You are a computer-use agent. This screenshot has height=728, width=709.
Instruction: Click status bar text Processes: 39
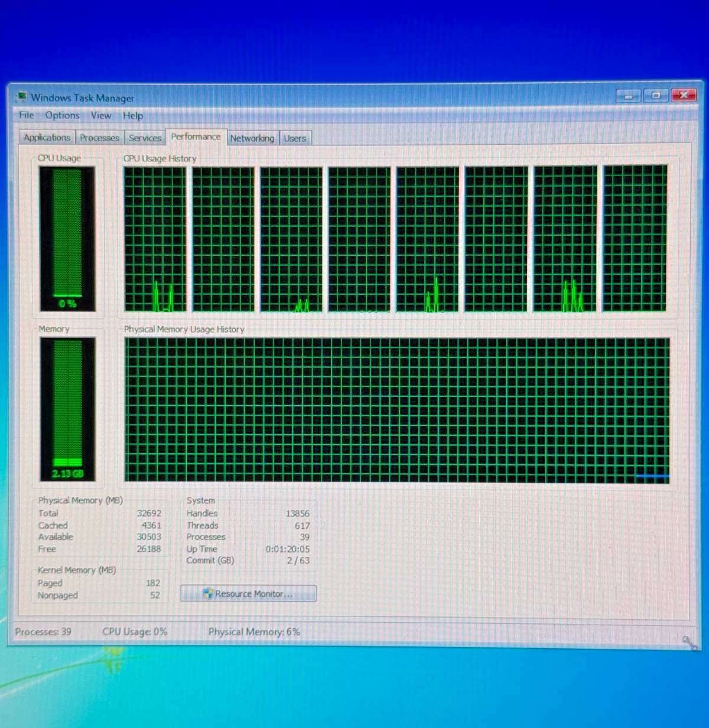pos(43,632)
